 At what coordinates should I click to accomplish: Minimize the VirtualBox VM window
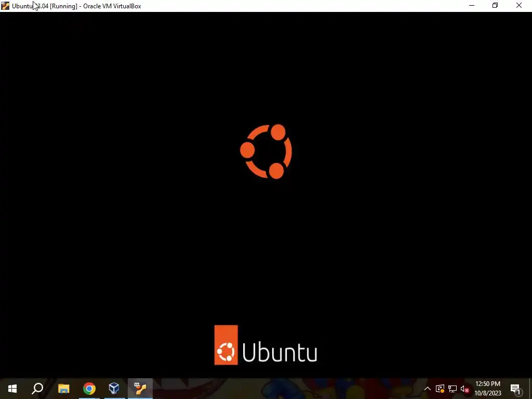pos(472,6)
